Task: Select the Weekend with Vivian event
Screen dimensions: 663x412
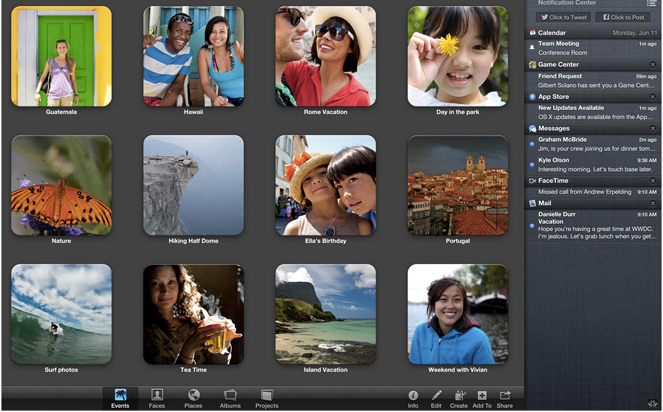Action: (458, 314)
